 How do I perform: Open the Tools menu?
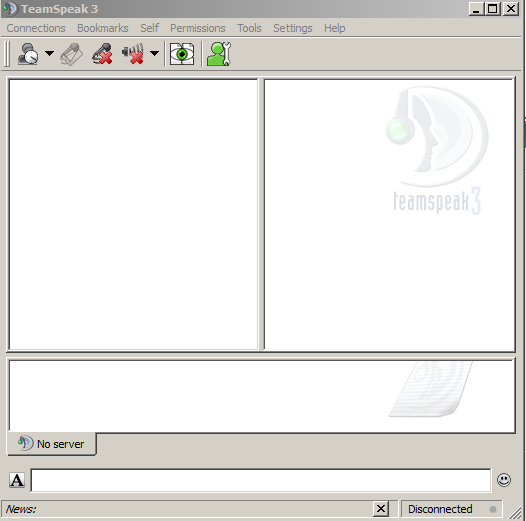[x=249, y=28]
